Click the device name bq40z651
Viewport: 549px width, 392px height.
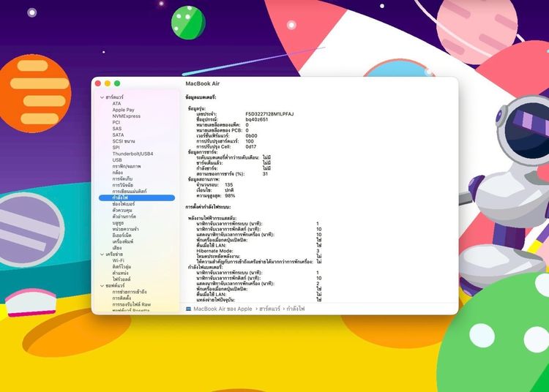click(257, 120)
